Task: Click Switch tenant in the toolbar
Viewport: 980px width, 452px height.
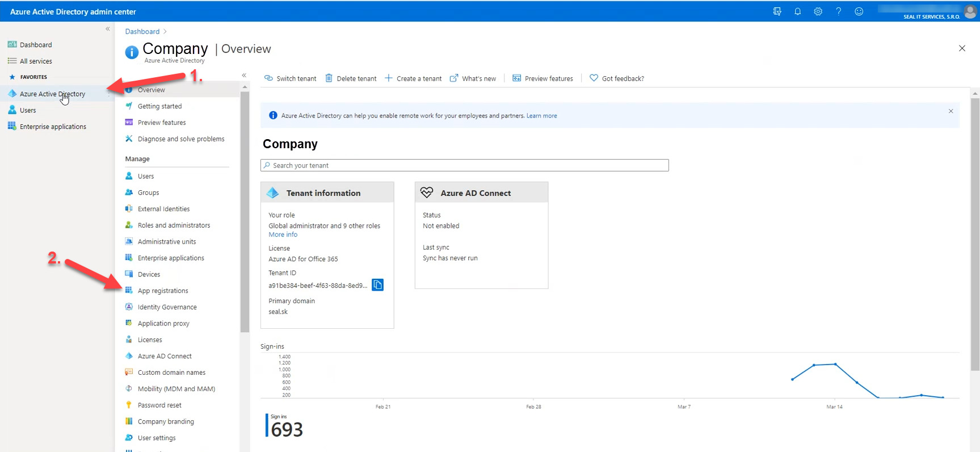Action: point(291,78)
